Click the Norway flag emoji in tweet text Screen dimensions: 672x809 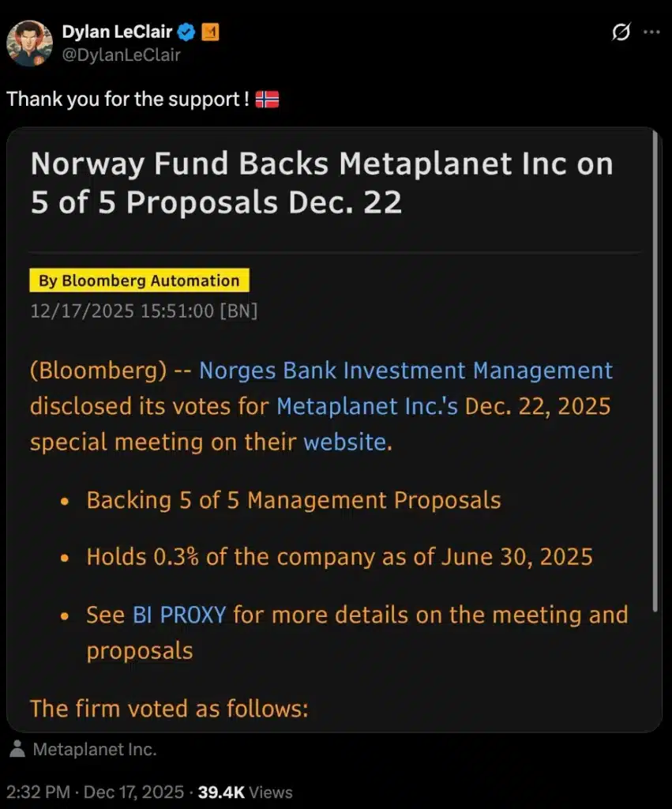[268, 100]
